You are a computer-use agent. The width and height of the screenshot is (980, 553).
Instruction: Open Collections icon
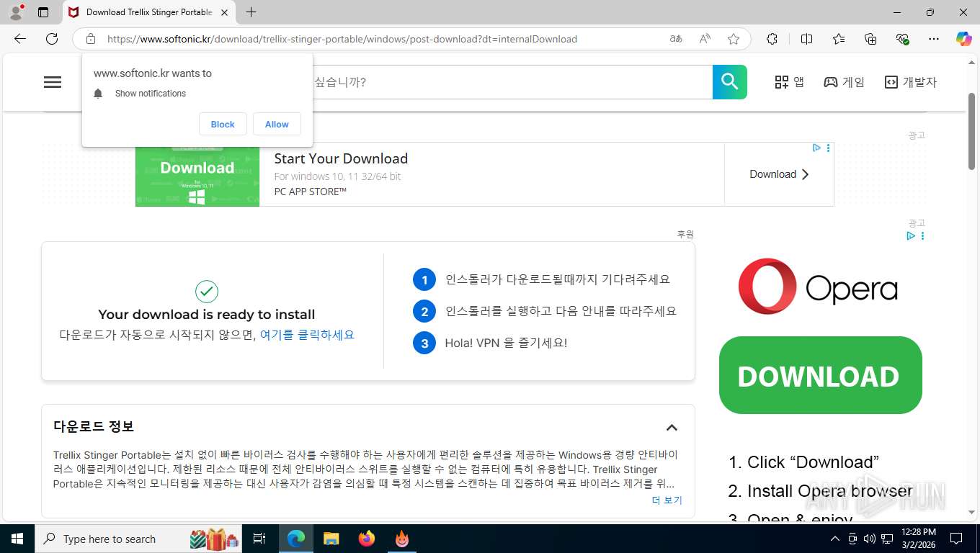(x=870, y=39)
